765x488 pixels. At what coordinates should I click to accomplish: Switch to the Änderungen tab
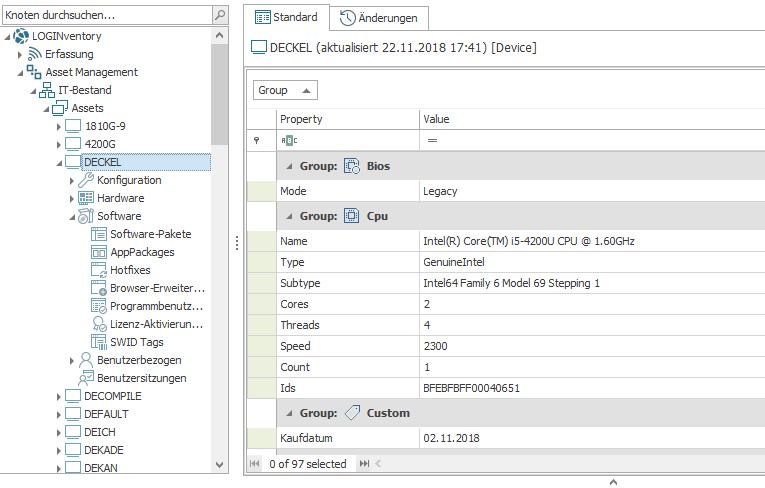click(x=380, y=18)
